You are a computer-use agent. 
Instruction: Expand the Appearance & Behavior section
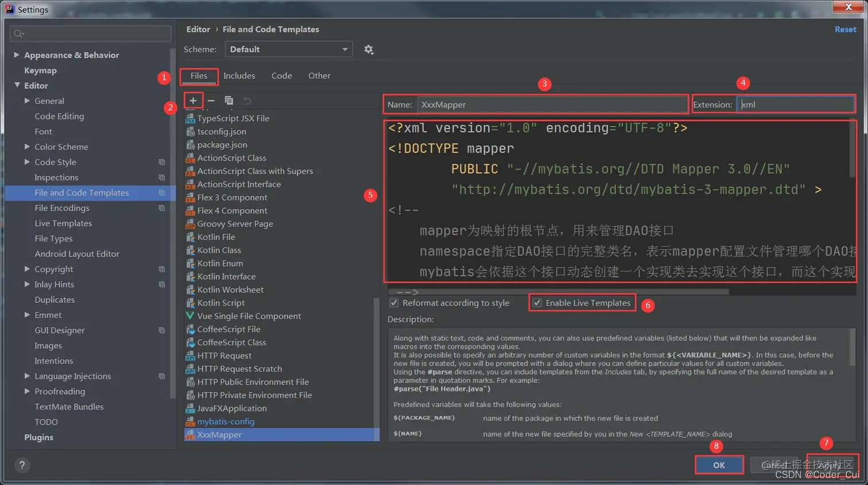tap(17, 55)
